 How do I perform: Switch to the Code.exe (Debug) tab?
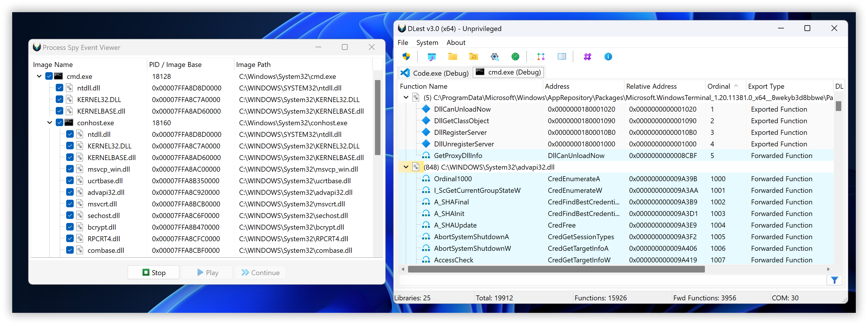435,73
